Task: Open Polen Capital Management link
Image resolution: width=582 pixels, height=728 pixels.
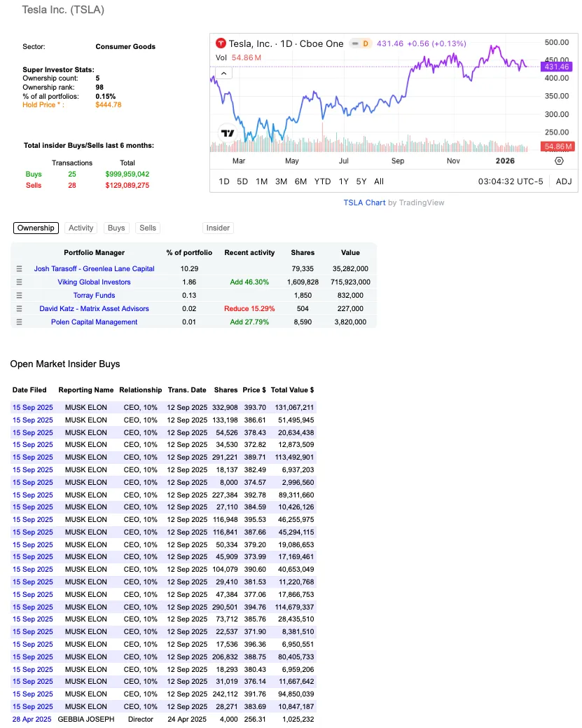Action: [x=95, y=322]
